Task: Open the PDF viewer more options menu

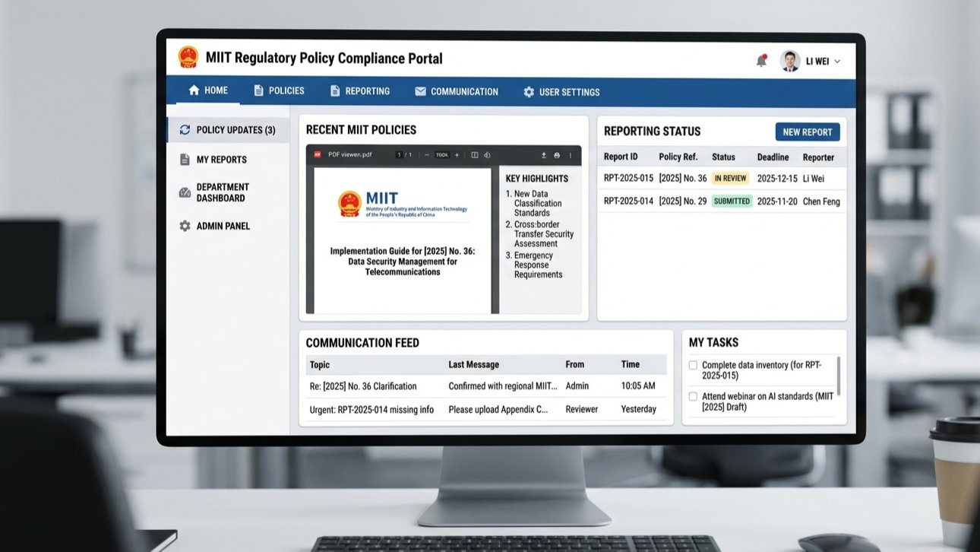Action: point(571,155)
